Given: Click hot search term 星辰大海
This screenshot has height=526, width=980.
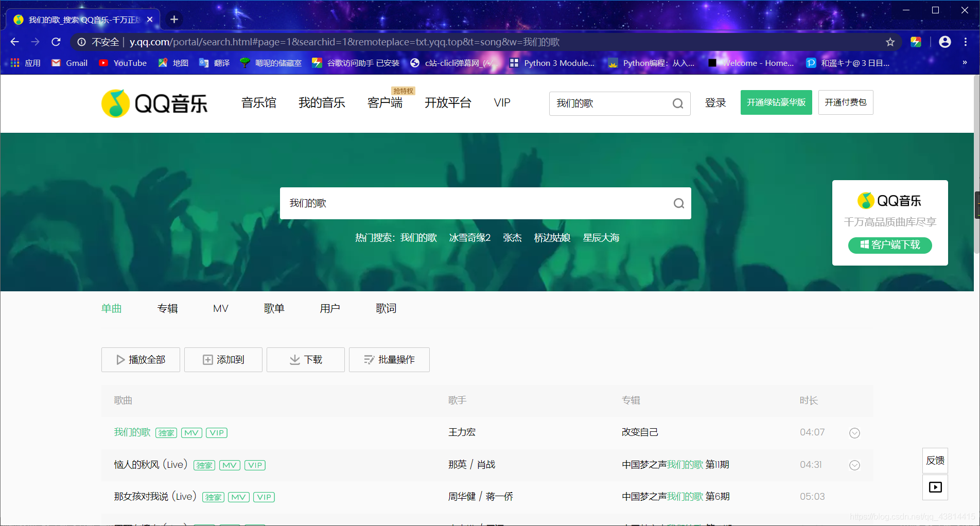Looking at the screenshot, I should click(x=601, y=238).
